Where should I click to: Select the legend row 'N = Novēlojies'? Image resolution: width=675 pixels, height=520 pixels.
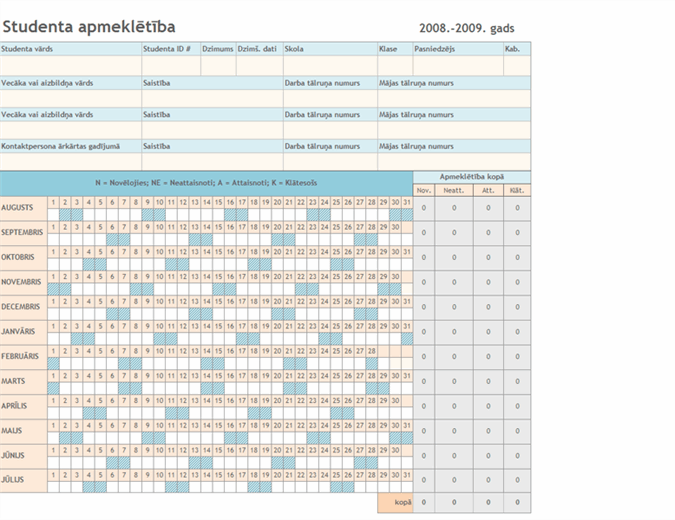(x=206, y=184)
